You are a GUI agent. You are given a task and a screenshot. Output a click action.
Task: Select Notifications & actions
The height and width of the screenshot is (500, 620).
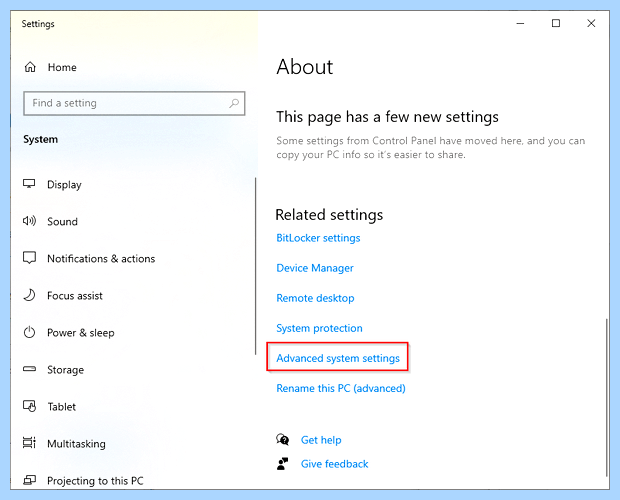(101, 258)
